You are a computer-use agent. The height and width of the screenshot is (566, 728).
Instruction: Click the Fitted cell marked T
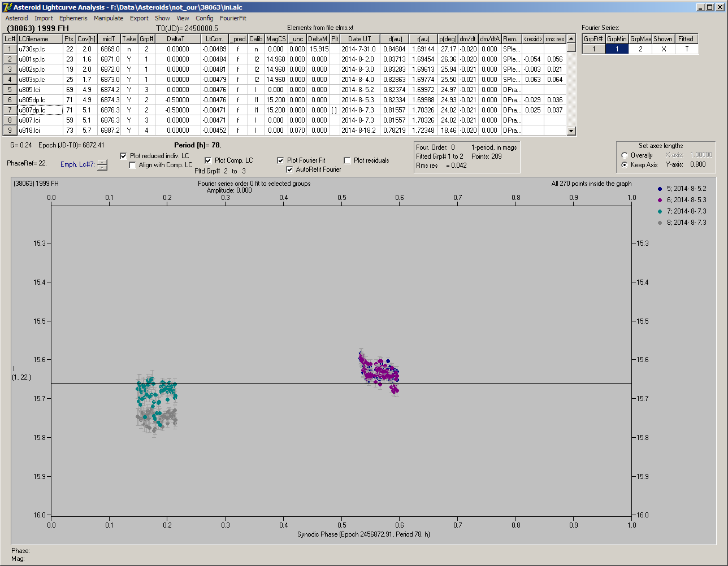(x=687, y=49)
